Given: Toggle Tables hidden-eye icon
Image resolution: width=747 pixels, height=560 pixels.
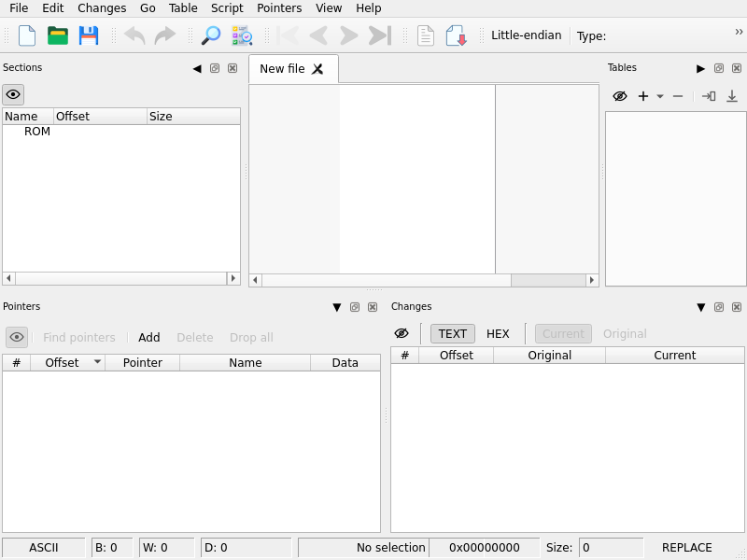Looking at the screenshot, I should tap(620, 96).
